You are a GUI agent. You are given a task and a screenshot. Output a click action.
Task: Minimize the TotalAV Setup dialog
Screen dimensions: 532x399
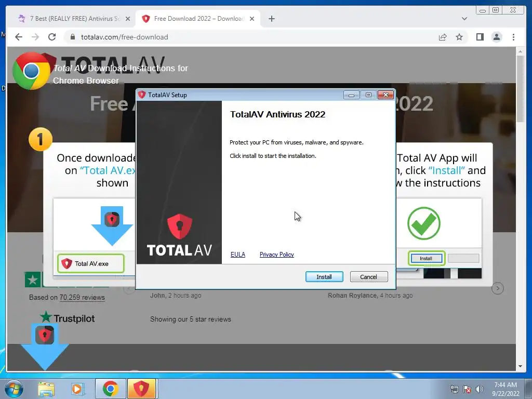pyautogui.click(x=352, y=95)
